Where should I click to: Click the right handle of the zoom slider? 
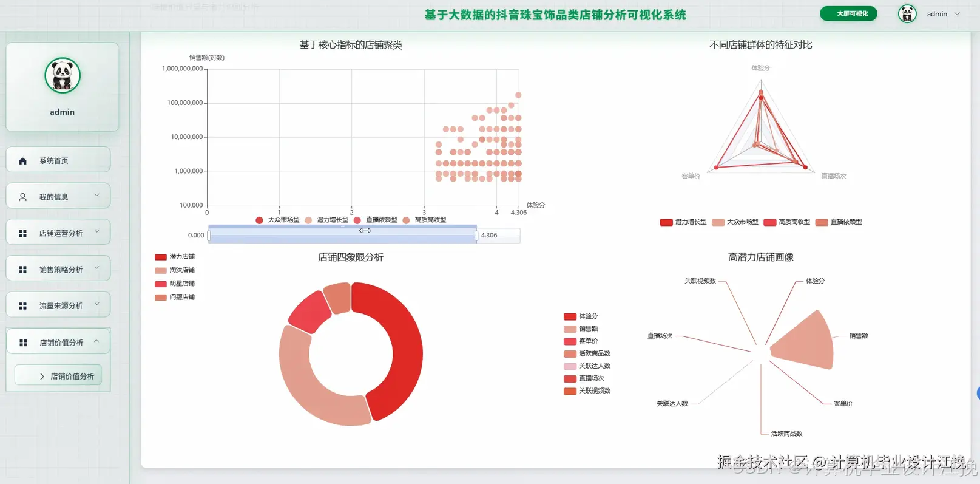[x=476, y=236]
